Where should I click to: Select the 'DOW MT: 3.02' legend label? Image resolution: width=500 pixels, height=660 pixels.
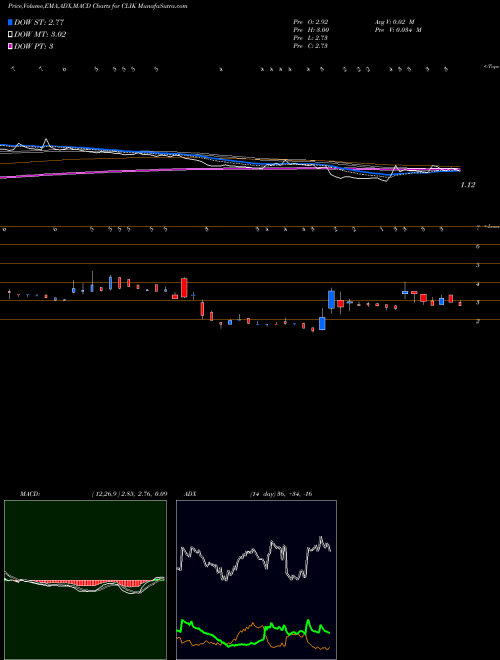coord(40,35)
